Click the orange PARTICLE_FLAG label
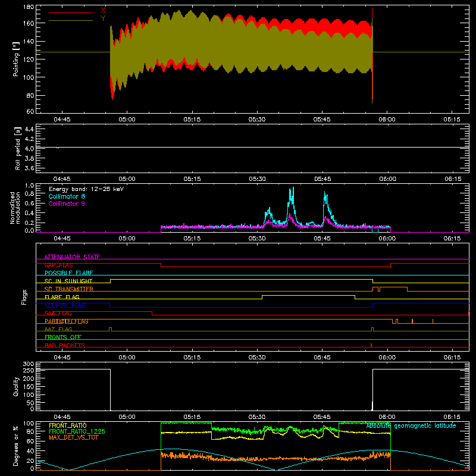 [x=67, y=321]
